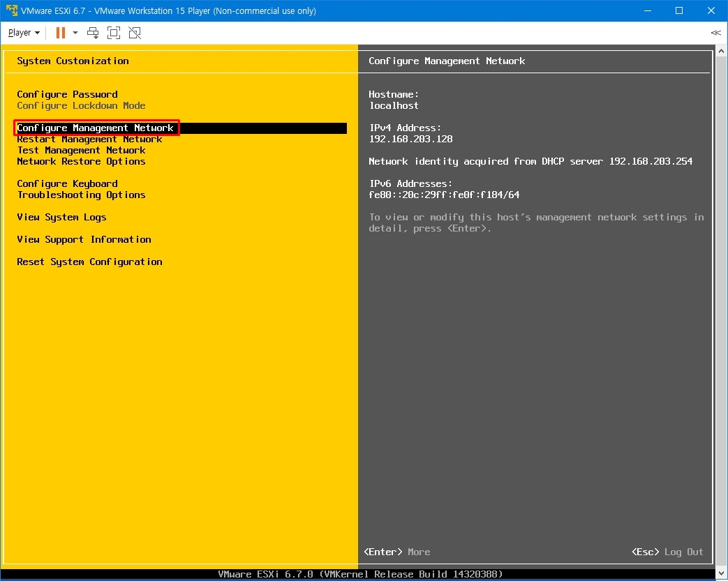Open the Player menu dropdown
Viewport: 728px width, 581px height.
click(x=24, y=33)
